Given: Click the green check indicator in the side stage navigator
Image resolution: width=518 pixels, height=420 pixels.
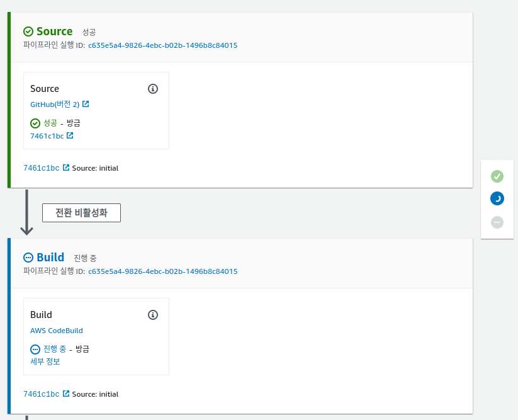Looking at the screenshot, I should point(497,176).
